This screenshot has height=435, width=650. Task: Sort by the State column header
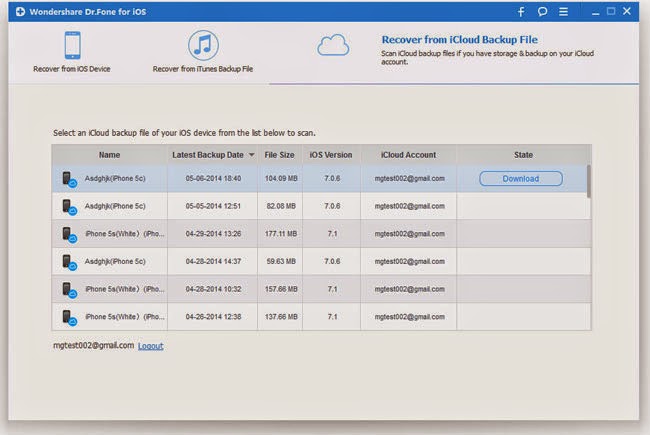[x=523, y=155]
